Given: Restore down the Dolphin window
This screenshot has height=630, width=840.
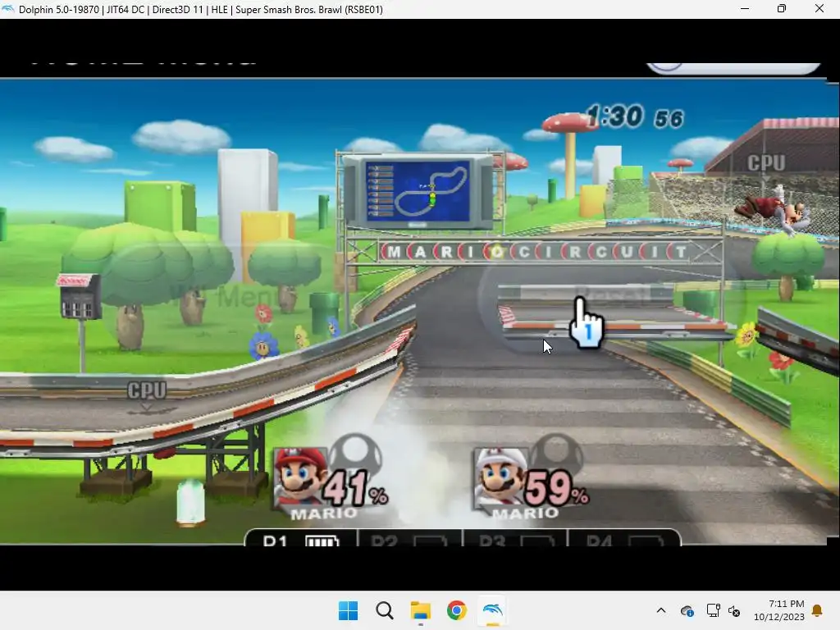Looking at the screenshot, I should tap(782, 8).
